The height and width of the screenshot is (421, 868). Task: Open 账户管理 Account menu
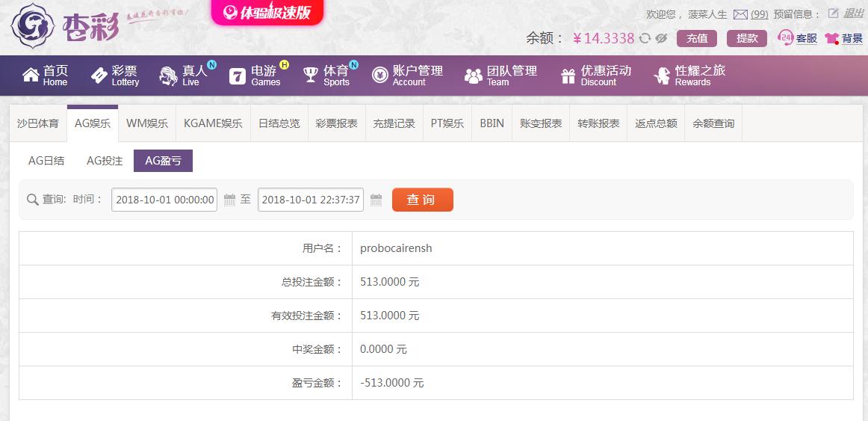pyautogui.click(x=407, y=75)
